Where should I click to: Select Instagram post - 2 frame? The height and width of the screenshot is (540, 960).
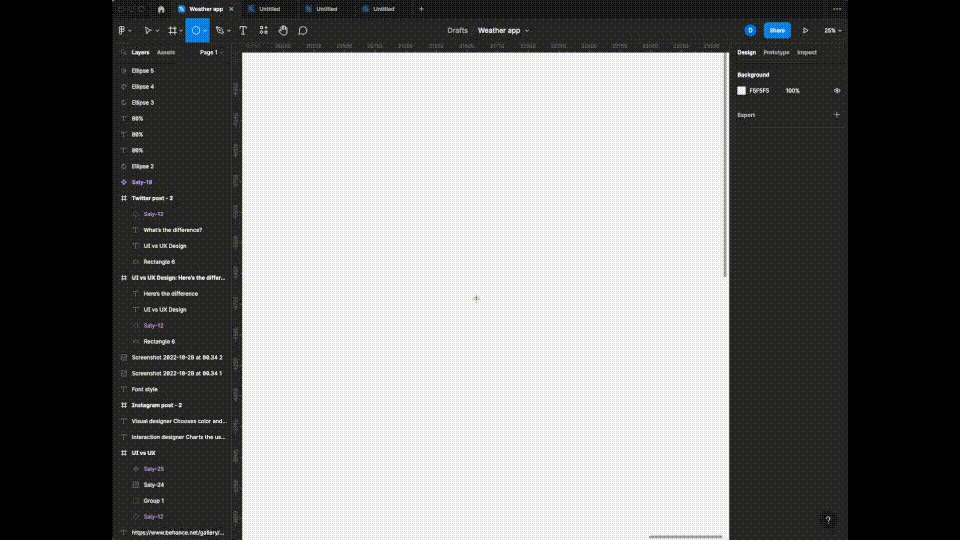[157, 405]
